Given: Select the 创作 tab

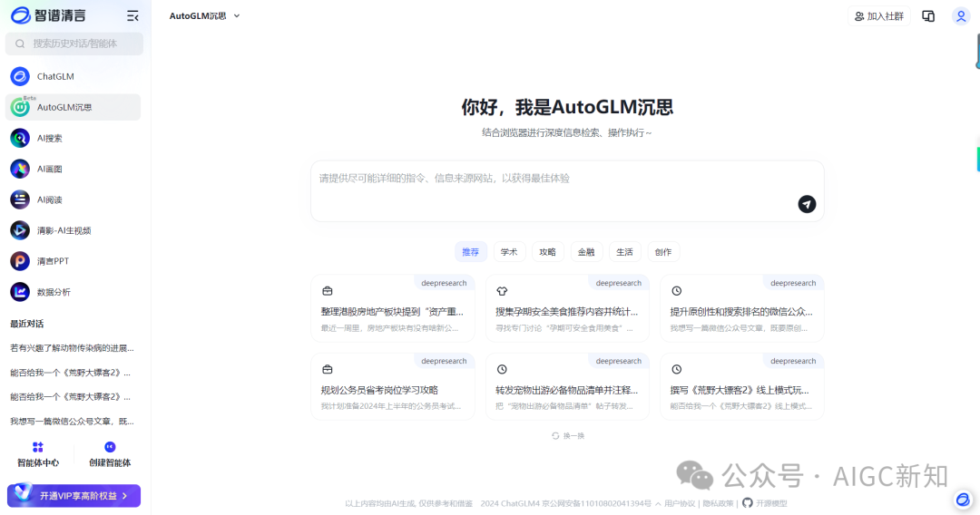Looking at the screenshot, I should [663, 252].
